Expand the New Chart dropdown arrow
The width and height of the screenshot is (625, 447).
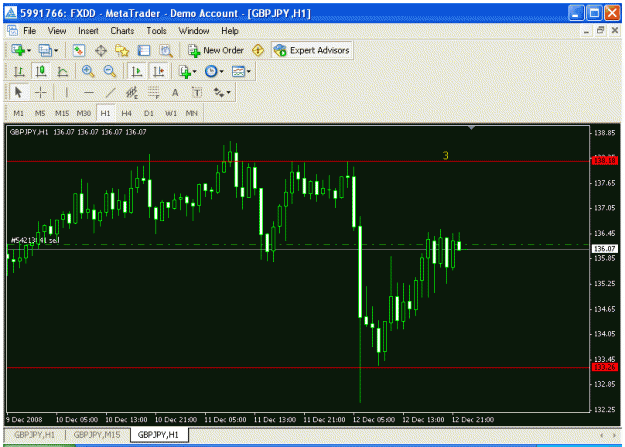(x=29, y=51)
